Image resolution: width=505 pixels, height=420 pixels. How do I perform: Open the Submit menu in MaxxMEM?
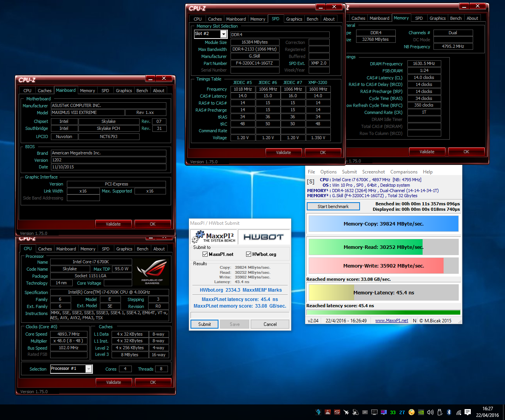[349, 172]
